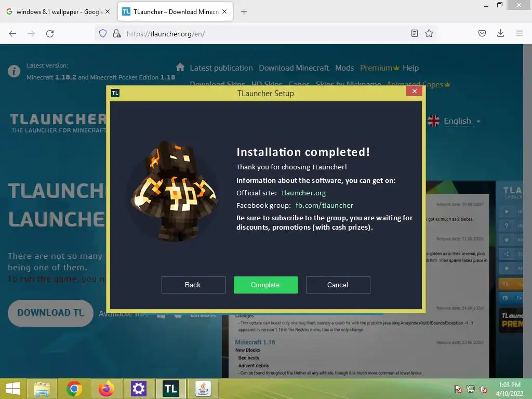Image resolution: width=532 pixels, height=399 pixels.
Task: Close the TLauncher Setup dialog
Action: coord(414,91)
